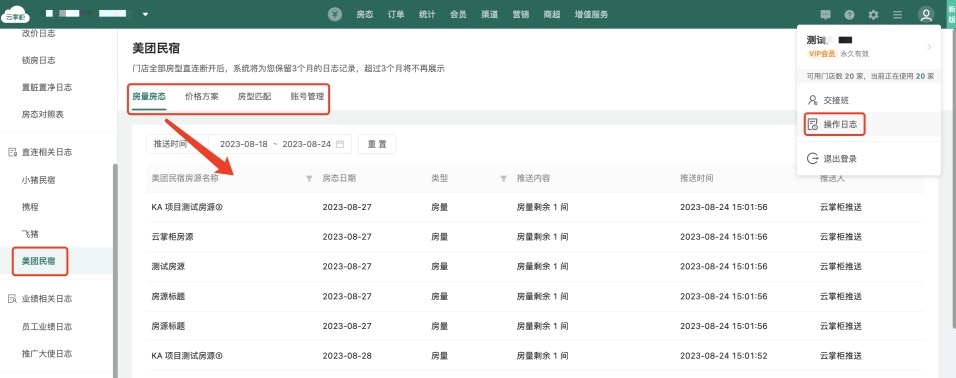Click the help question mark icon
Screen dimensions: 956x378
tap(849, 15)
